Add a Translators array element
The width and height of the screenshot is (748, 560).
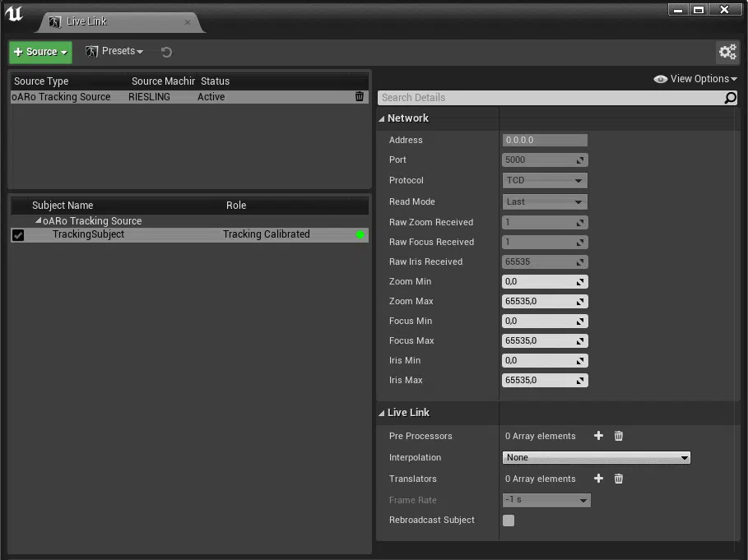598,479
